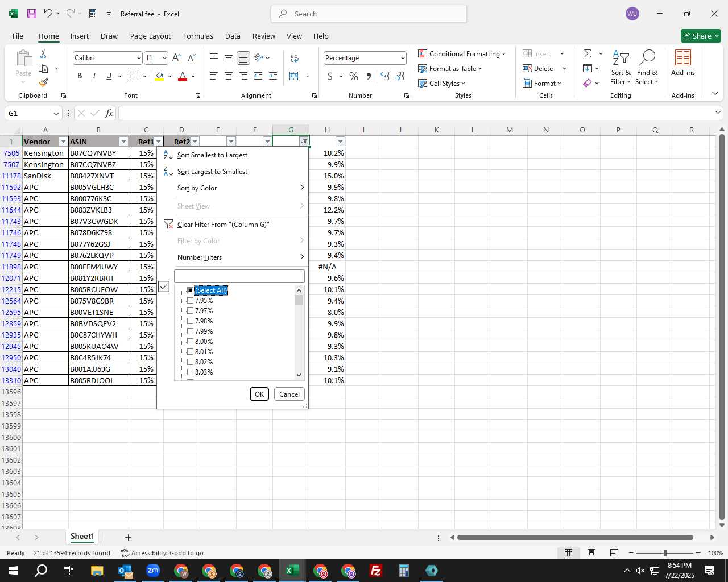Viewport: 728px width, 582px height.
Task: Insert Function fx button in formula bar
Action: tap(109, 113)
